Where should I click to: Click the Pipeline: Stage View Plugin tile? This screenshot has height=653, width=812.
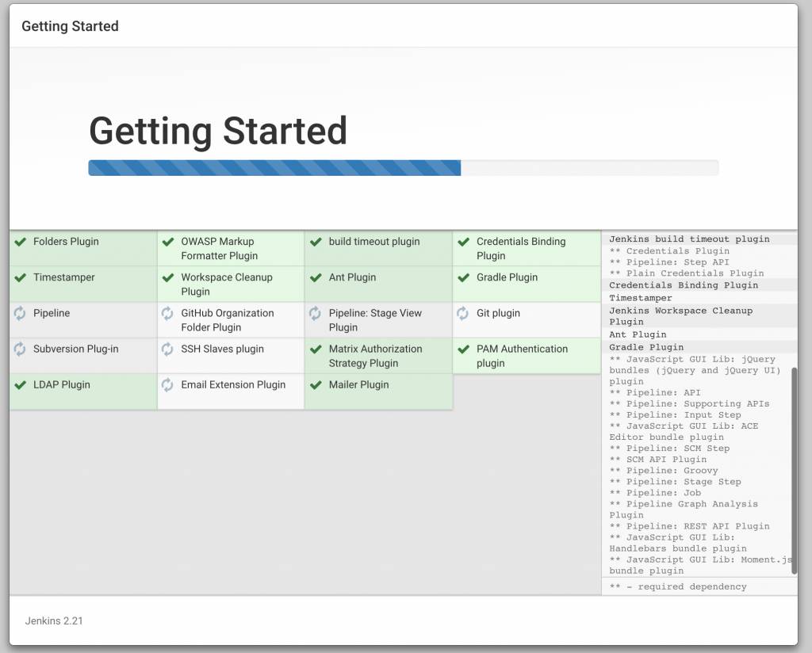click(x=378, y=320)
